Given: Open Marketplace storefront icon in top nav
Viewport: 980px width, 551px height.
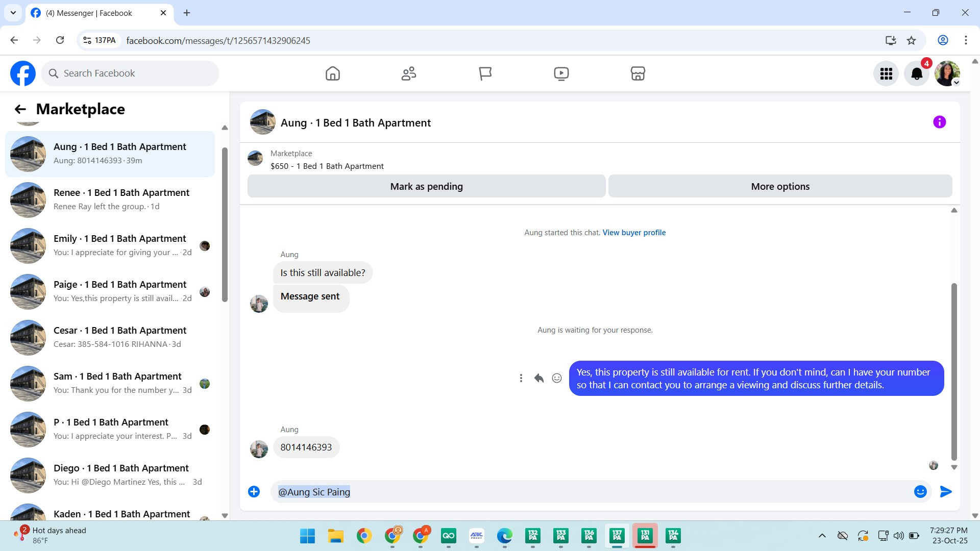Looking at the screenshot, I should [x=638, y=74].
